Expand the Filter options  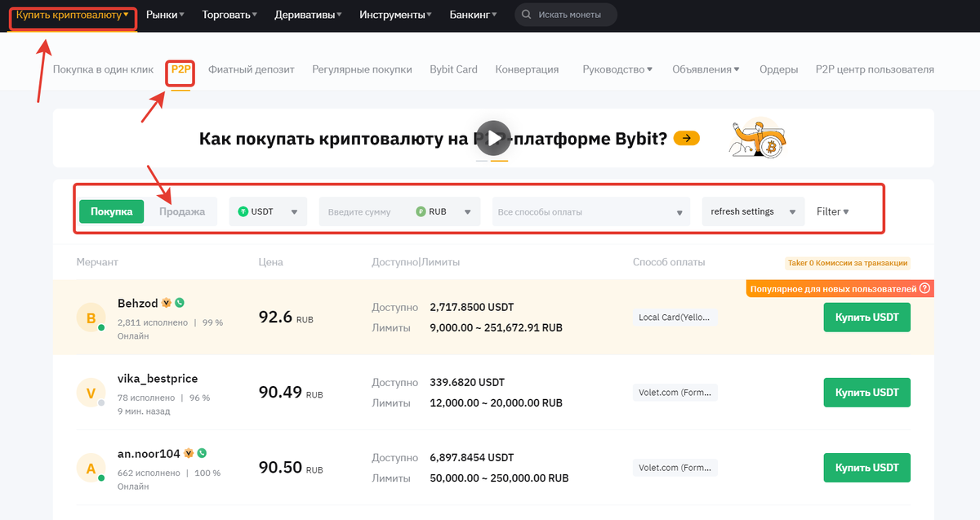pyautogui.click(x=833, y=211)
